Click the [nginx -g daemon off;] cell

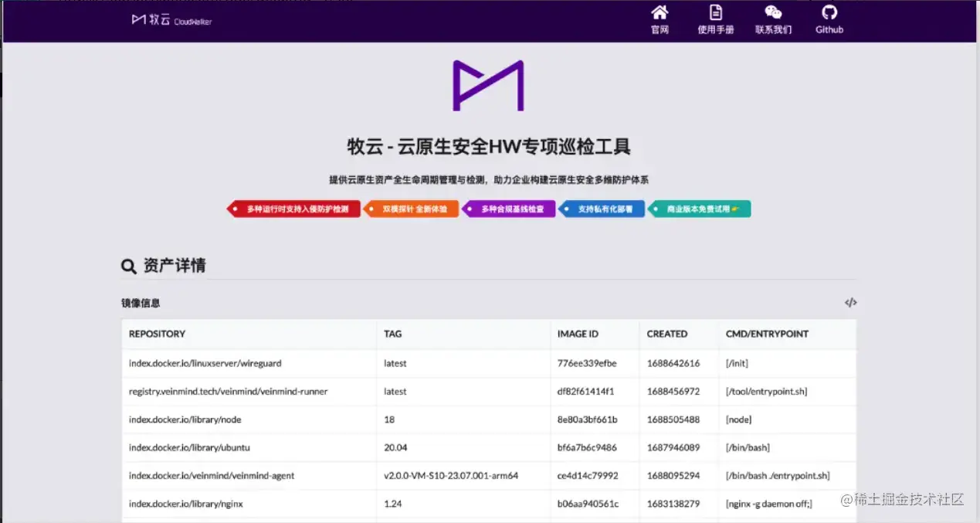coord(787,504)
